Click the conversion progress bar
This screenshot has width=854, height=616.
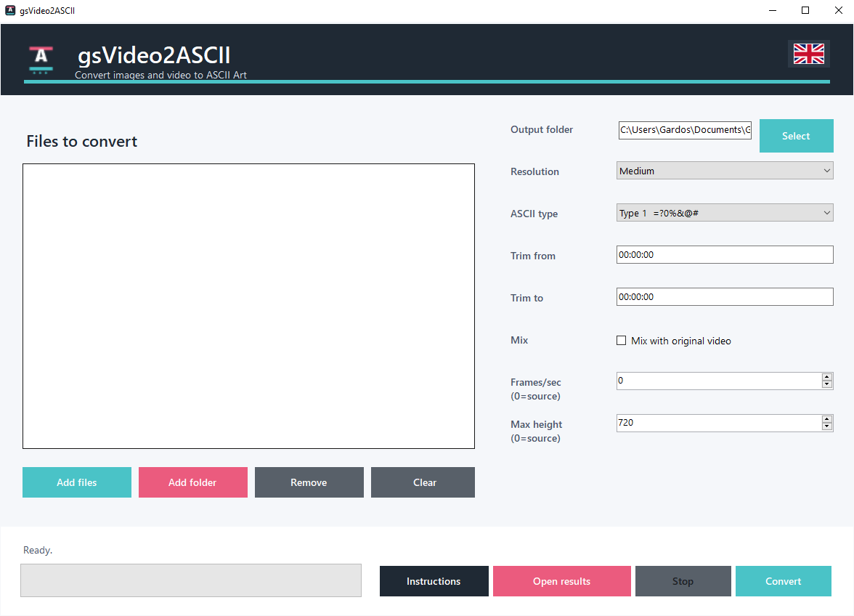191,580
